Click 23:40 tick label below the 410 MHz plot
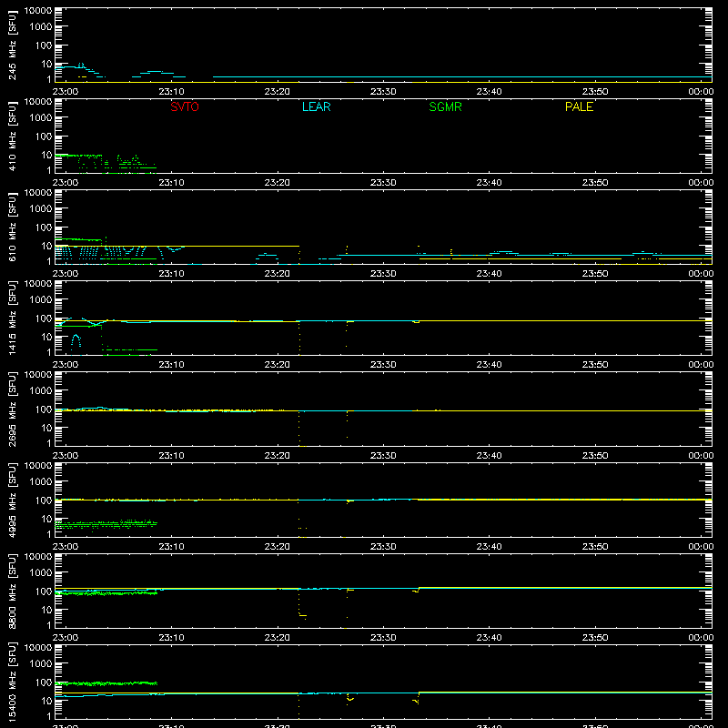 click(489, 183)
